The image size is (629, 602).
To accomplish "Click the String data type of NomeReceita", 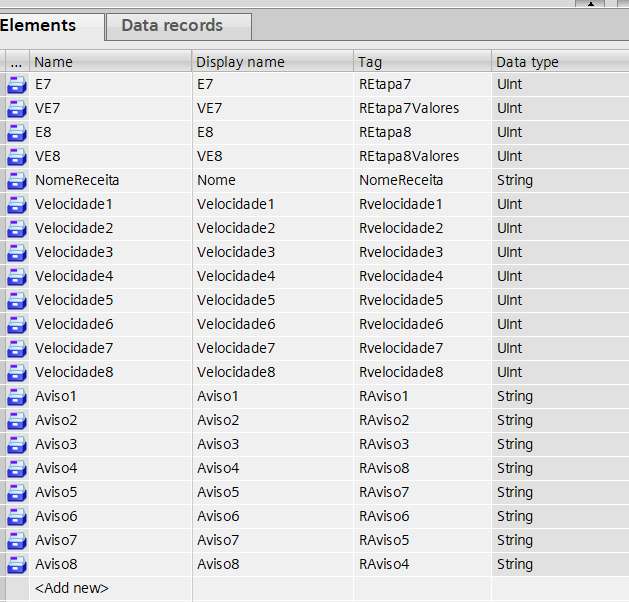I will (x=515, y=181).
